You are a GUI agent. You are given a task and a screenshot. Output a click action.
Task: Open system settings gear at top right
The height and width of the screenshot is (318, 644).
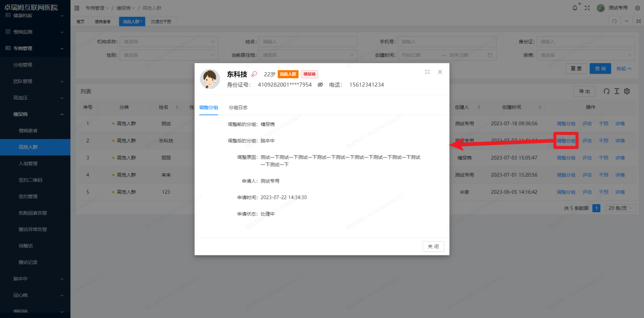tap(638, 8)
